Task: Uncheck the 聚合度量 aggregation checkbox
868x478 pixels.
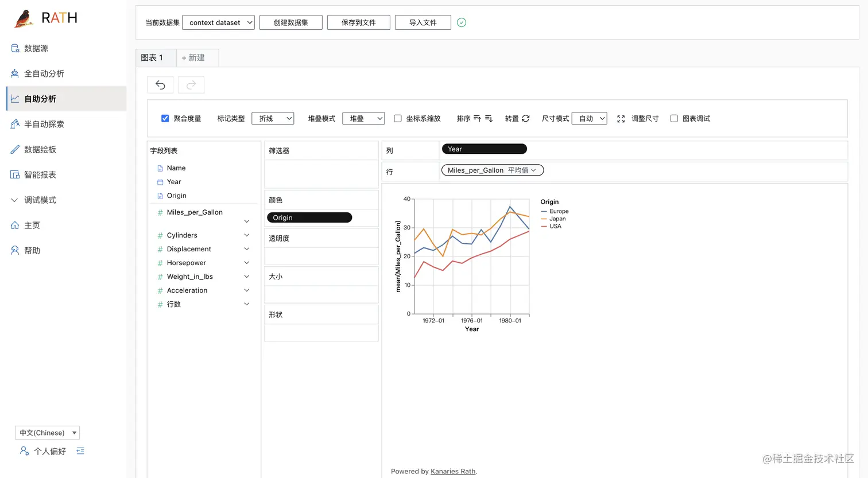Action: point(165,118)
